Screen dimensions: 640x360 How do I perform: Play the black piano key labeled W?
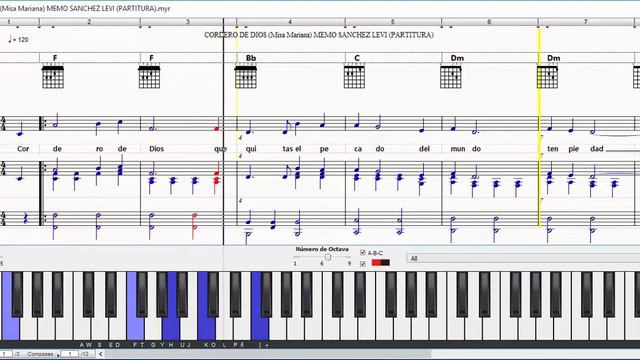click(88, 294)
